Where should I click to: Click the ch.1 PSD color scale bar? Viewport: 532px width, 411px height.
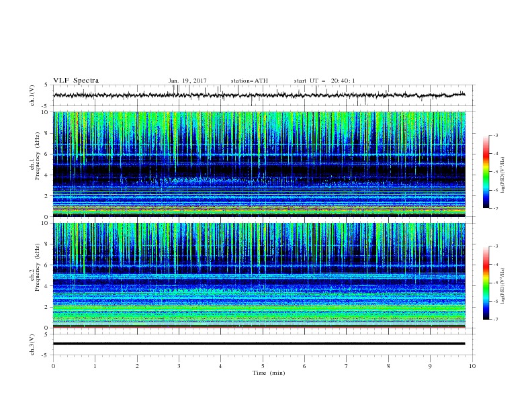click(x=486, y=172)
